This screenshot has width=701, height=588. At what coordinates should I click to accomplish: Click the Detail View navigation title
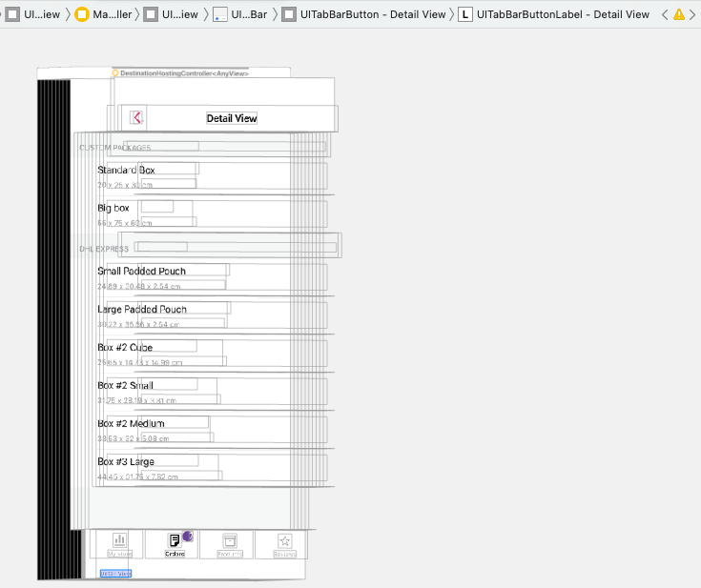(232, 118)
